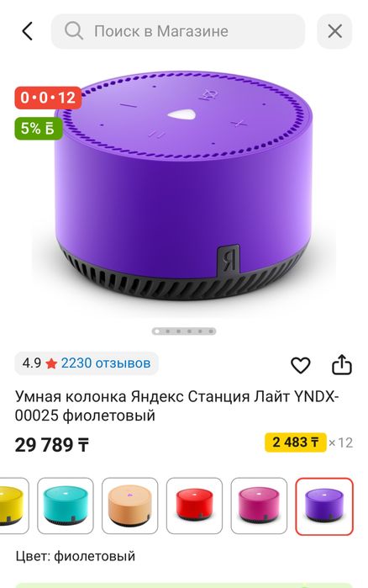Viewport: 368px width, 588px height.
Task: Close the page with X icon
Action: pyautogui.click(x=334, y=31)
